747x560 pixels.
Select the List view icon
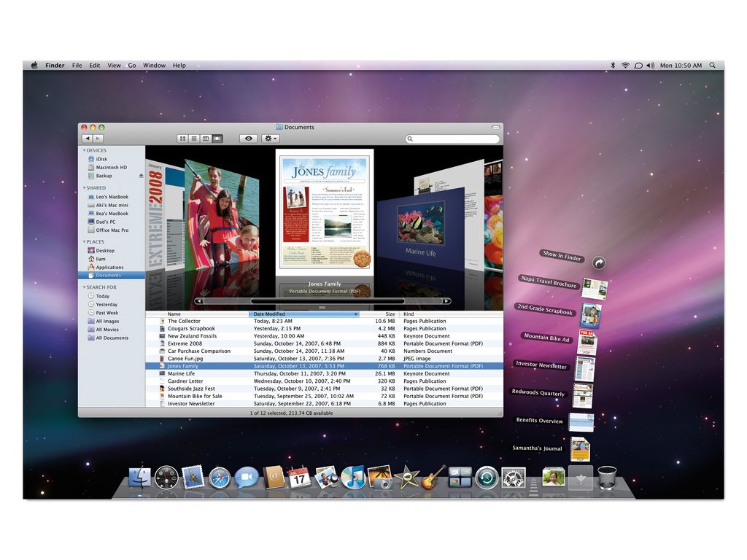(193, 139)
